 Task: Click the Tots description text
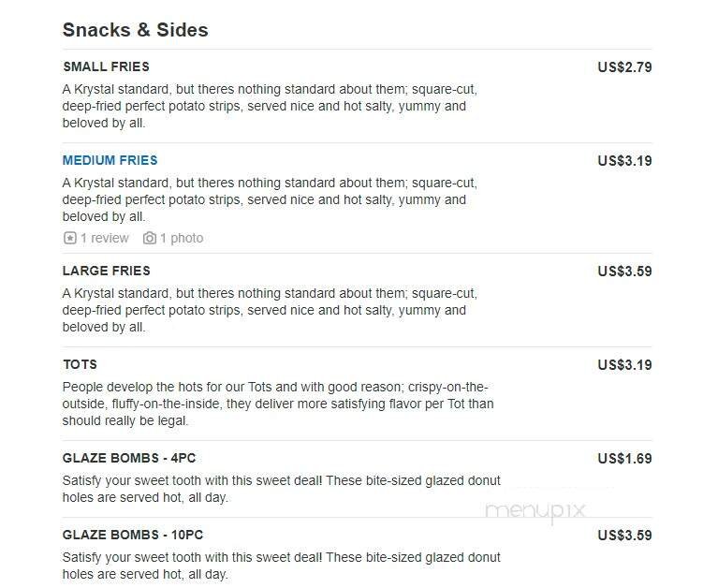[x=277, y=404]
